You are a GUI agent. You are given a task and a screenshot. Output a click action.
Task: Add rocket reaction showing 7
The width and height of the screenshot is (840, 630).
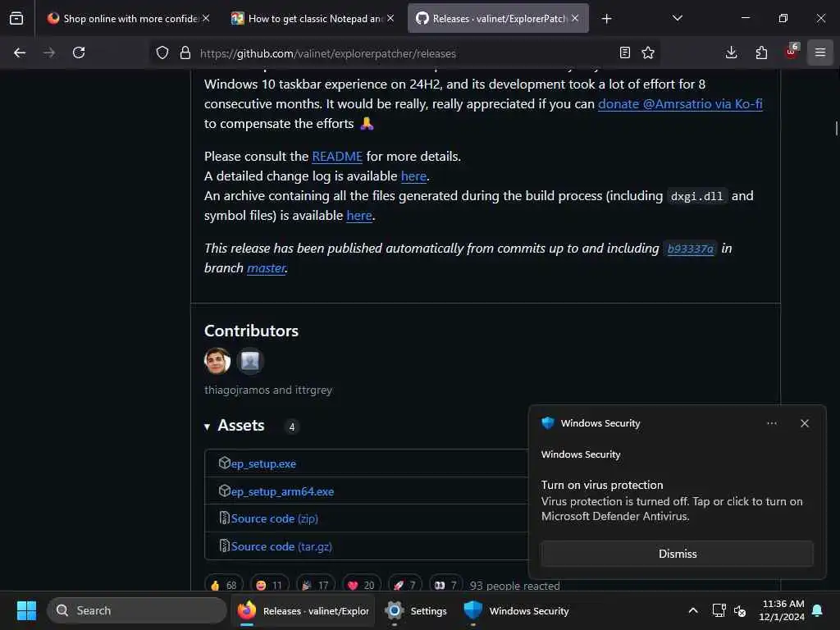coord(405,585)
